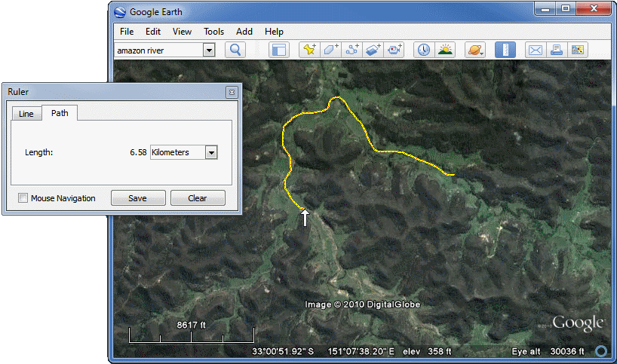Add a polygon from toolbar

(x=330, y=50)
